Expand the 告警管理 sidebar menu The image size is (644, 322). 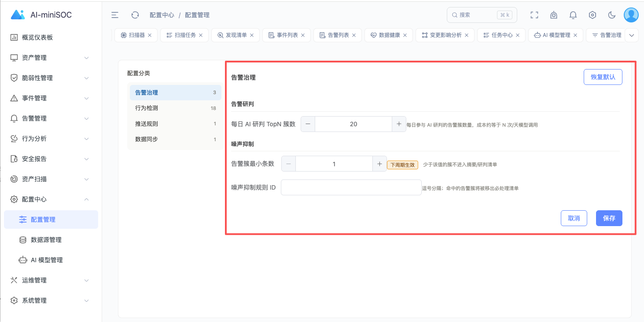(51, 118)
